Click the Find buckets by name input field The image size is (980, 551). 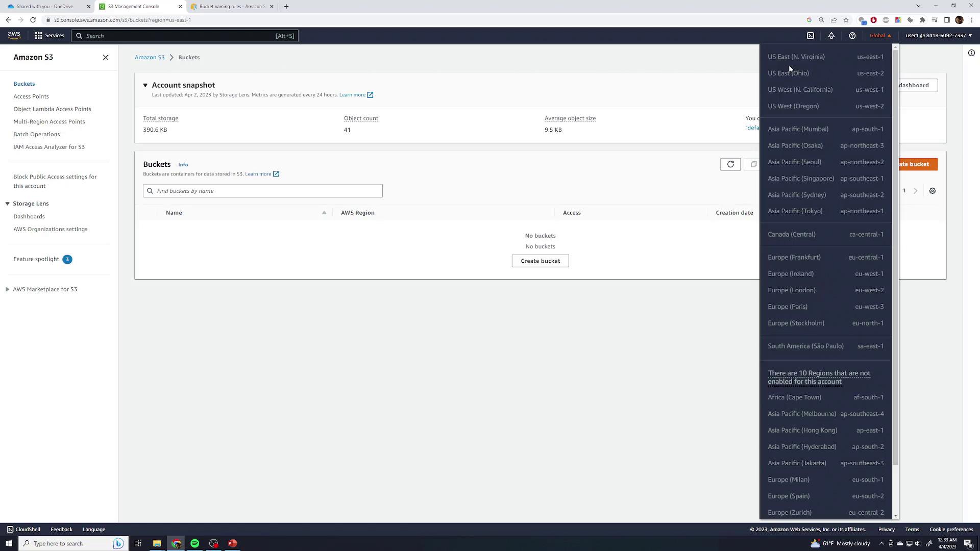point(262,190)
